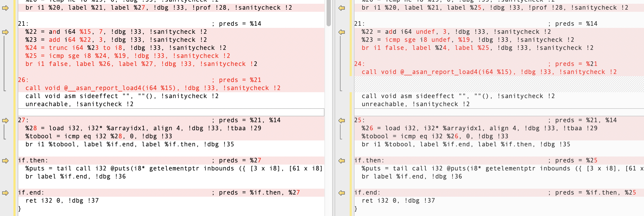This screenshot has width=644, height=216.
Task: Click block label '21:' in right pane
Action: (x=360, y=24)
